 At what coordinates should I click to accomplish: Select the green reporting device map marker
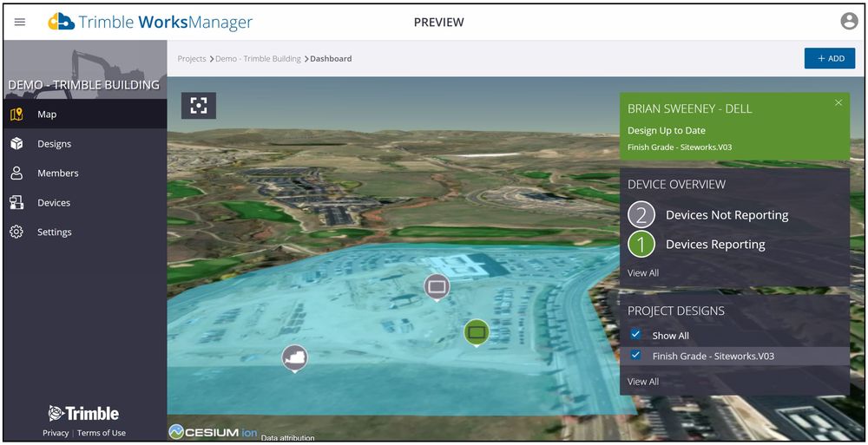point(476,332)
